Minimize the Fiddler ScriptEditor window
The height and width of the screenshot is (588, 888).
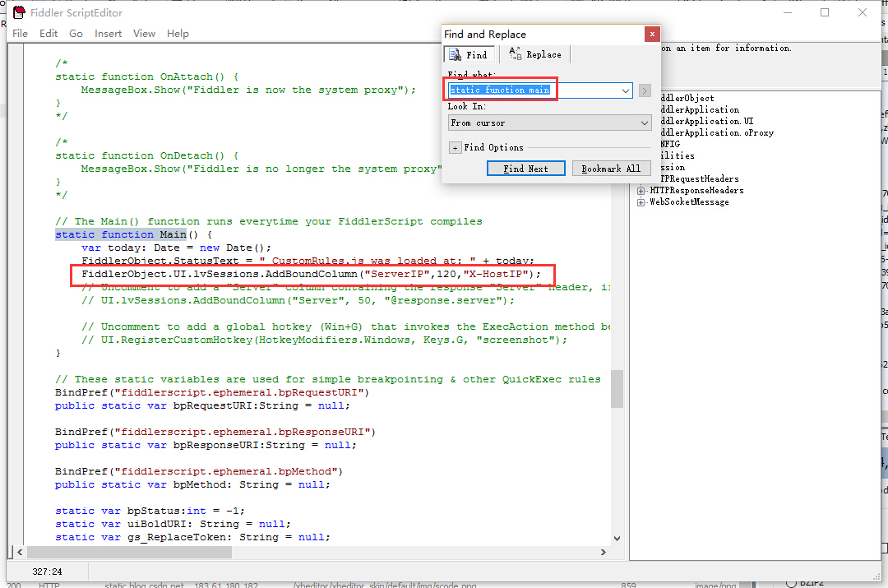[787, 12]
